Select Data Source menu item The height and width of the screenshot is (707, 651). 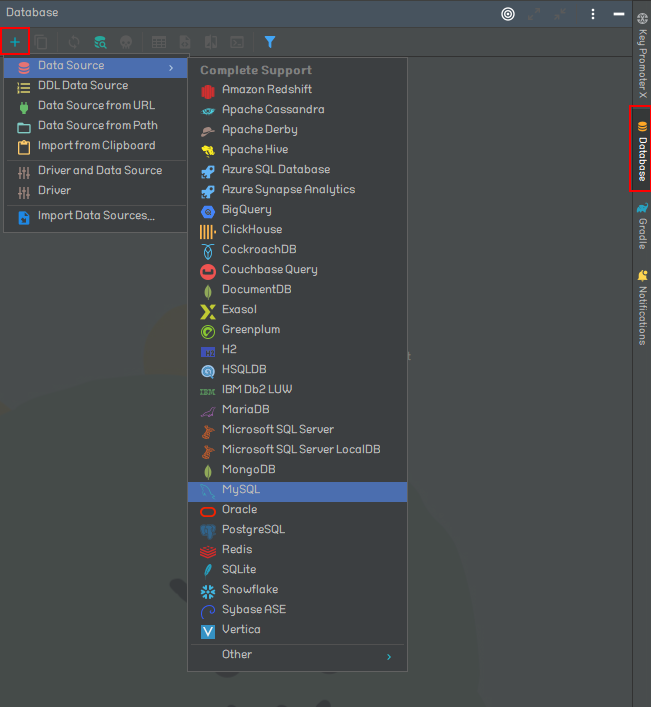[x=96, y=66]
